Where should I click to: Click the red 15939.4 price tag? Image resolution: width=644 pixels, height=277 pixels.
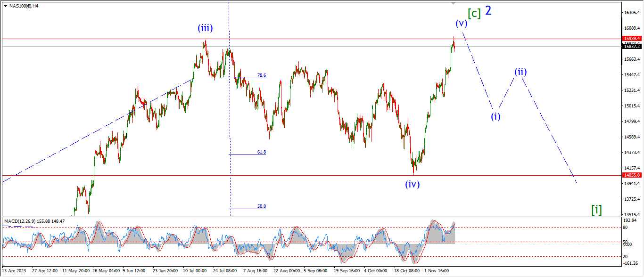(x=631, y=39)
